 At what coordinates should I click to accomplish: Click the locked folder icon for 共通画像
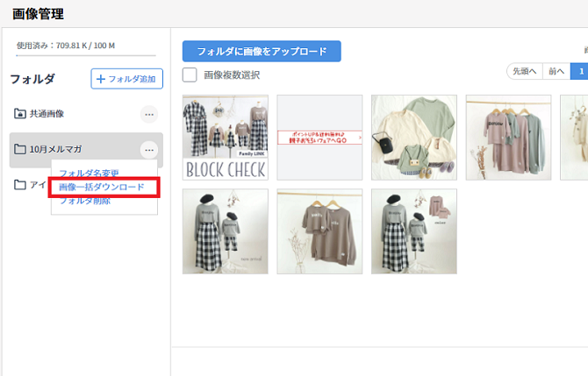tap(20, 113)
